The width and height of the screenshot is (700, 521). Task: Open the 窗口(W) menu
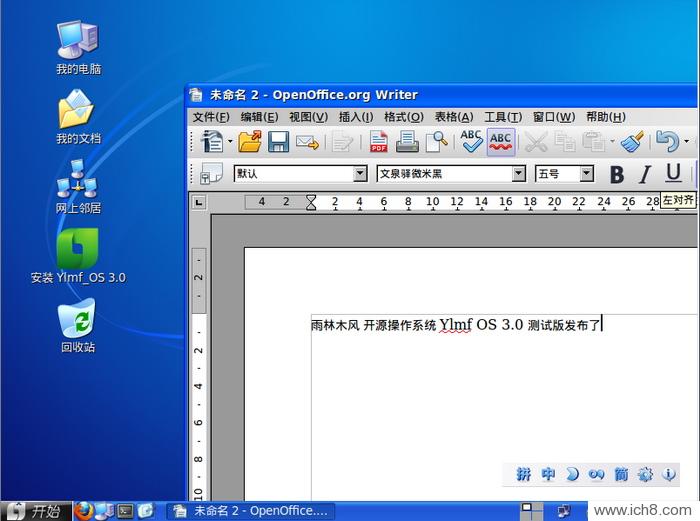554,117
